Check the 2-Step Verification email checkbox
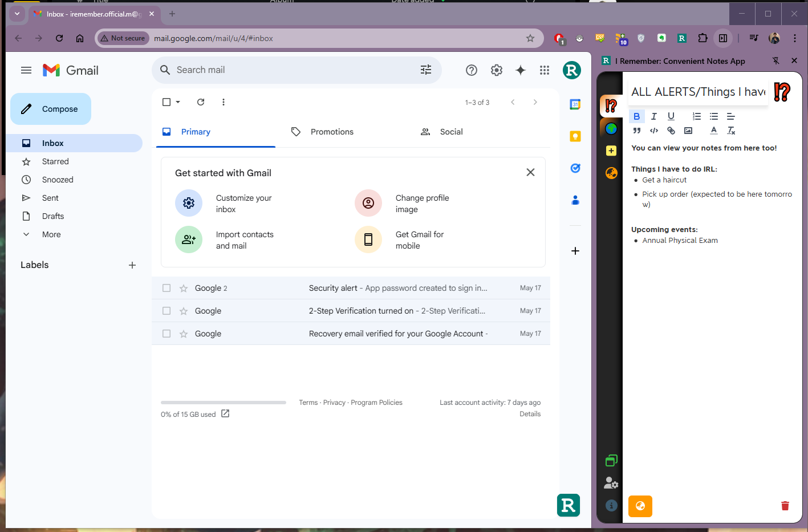The width and height of the screenshot is (808, 532). point(167,311)
